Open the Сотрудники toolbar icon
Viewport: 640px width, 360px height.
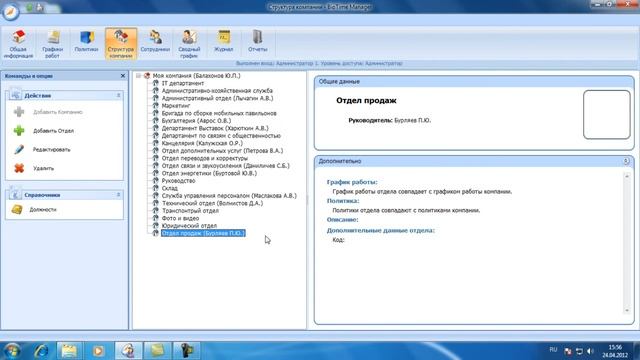click(x=155, y=41)
